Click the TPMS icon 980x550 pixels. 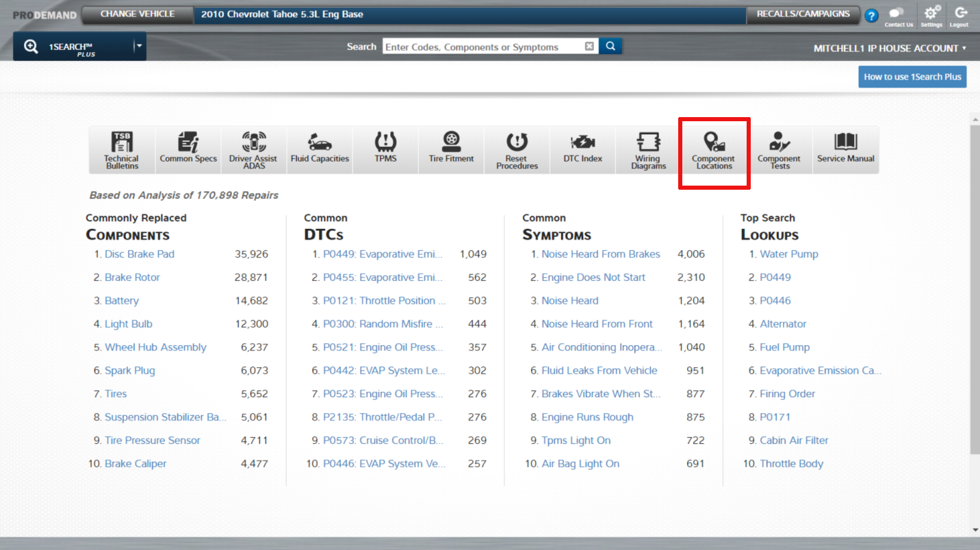385,150
